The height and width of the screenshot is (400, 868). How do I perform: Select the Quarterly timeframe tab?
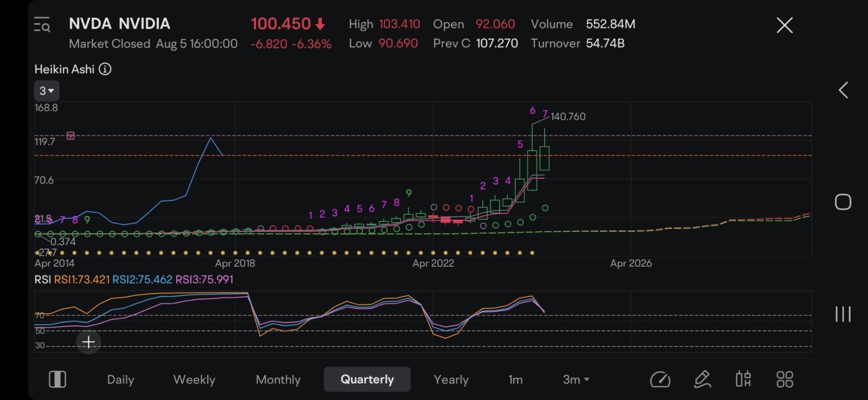tap(367, 379)
